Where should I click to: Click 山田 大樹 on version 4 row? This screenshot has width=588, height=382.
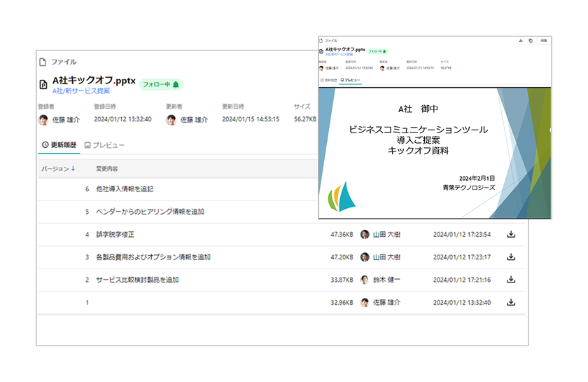coord(386,234)
